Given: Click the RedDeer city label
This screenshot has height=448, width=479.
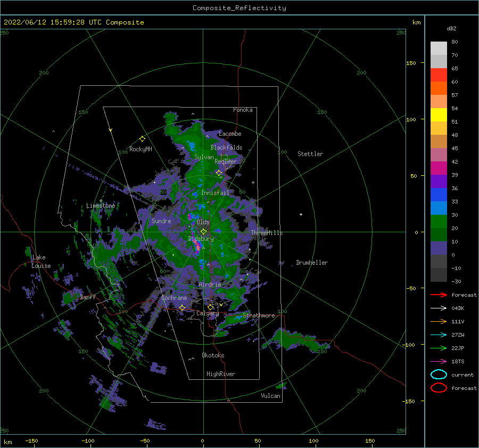Looking at the screenshot, I should click(x=226, y=161).
